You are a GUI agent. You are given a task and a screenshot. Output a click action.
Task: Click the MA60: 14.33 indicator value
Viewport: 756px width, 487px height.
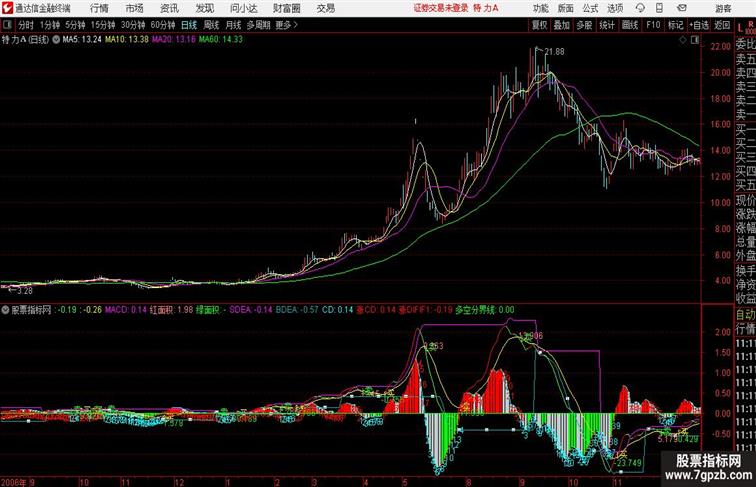pos(221,40)
